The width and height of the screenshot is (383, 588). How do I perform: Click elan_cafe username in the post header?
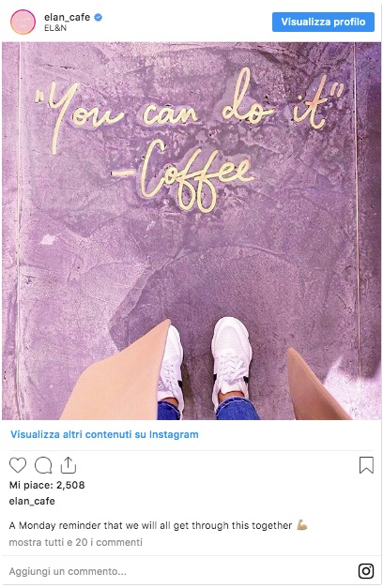(x=68, y=17)
